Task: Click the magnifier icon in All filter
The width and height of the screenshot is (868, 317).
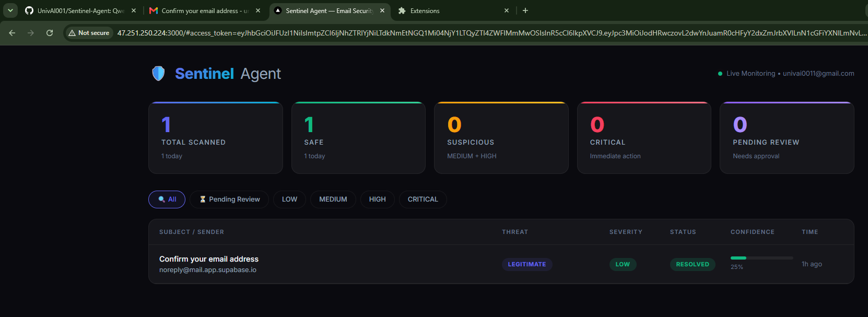Action: tap(162, 199)
